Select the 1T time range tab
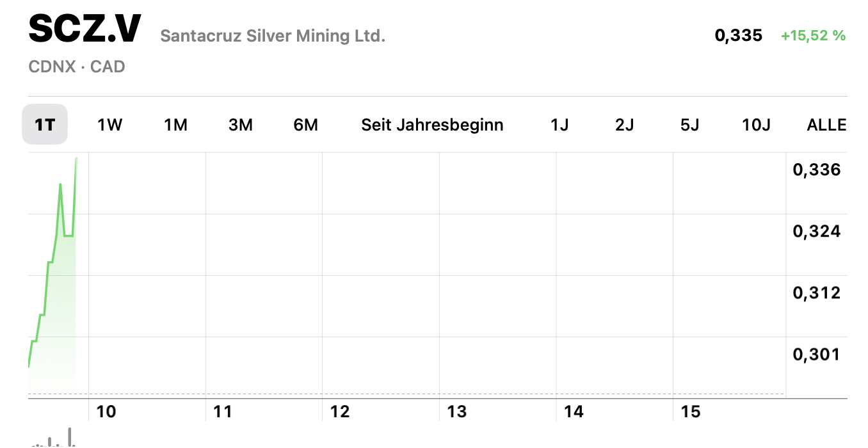868x448 pixels. (x=45, y=124)
